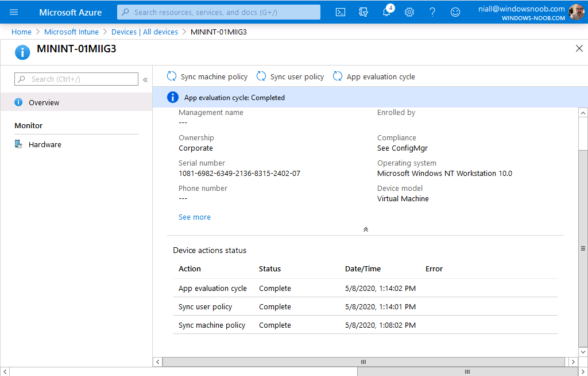Go to Home in the breadcrumb
Screen dimensions: 588x376
[x=21, y=32]
